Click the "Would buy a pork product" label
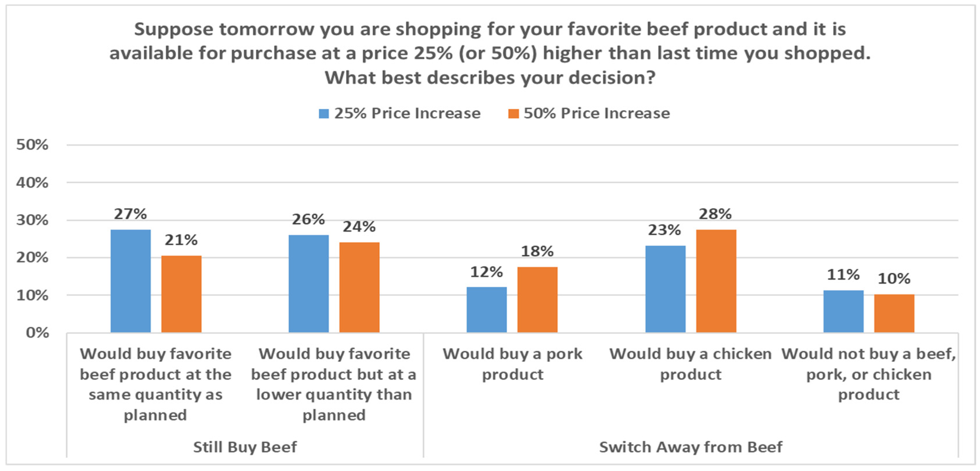Viewport: 980px width, 471px height. 513,364
